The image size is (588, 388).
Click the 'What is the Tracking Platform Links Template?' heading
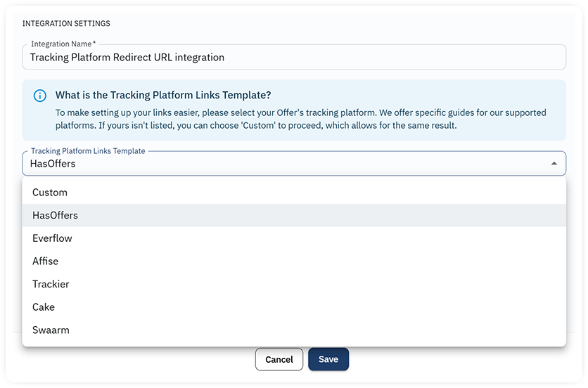pyautogui.click(x=163, y=95)
